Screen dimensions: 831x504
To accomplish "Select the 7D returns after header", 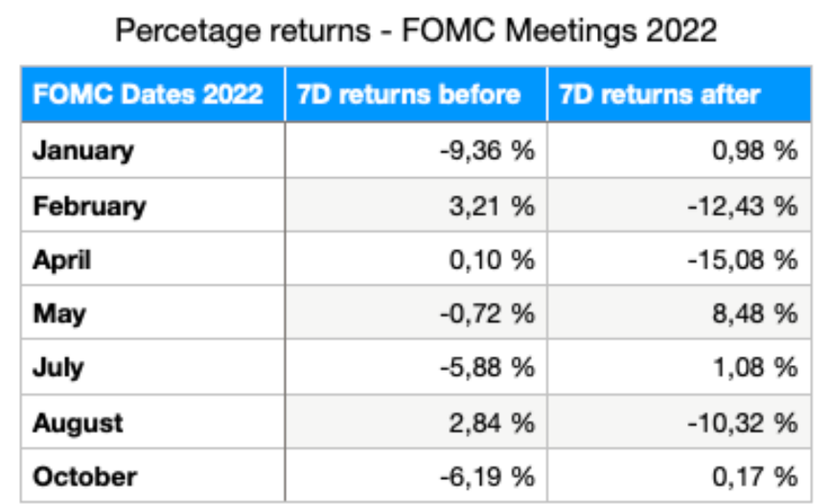I will (658, 94).
